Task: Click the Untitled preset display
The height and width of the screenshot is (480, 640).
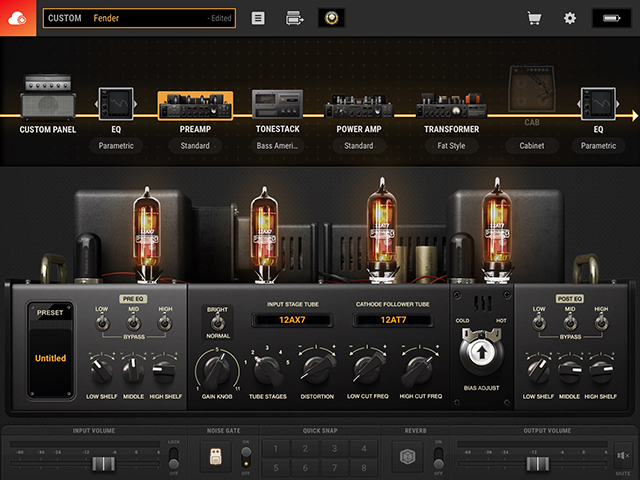Action: click(51, 356)
